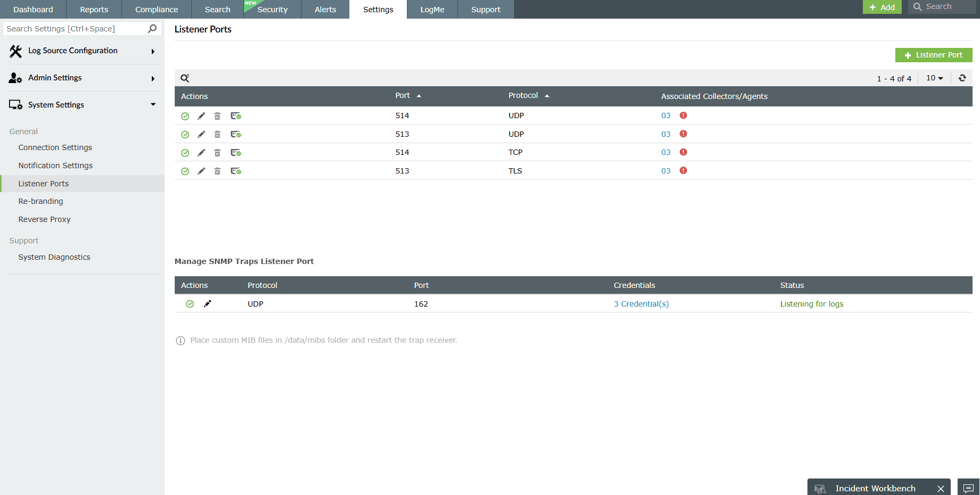Open the Security tab with NEW badge
Viewport: 980px width, 495px height.
coord(272,9)
